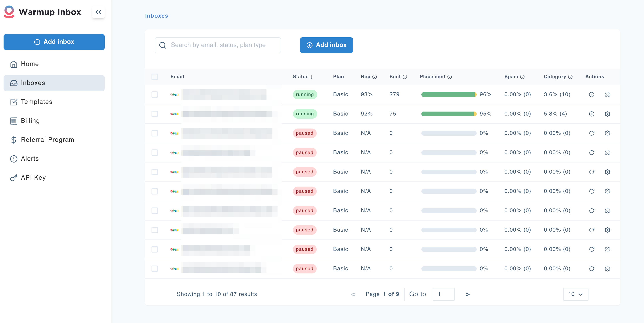Click the Zoho provider icon in the second row
This screenshot has height=323, width=644.
click(174, 114)
